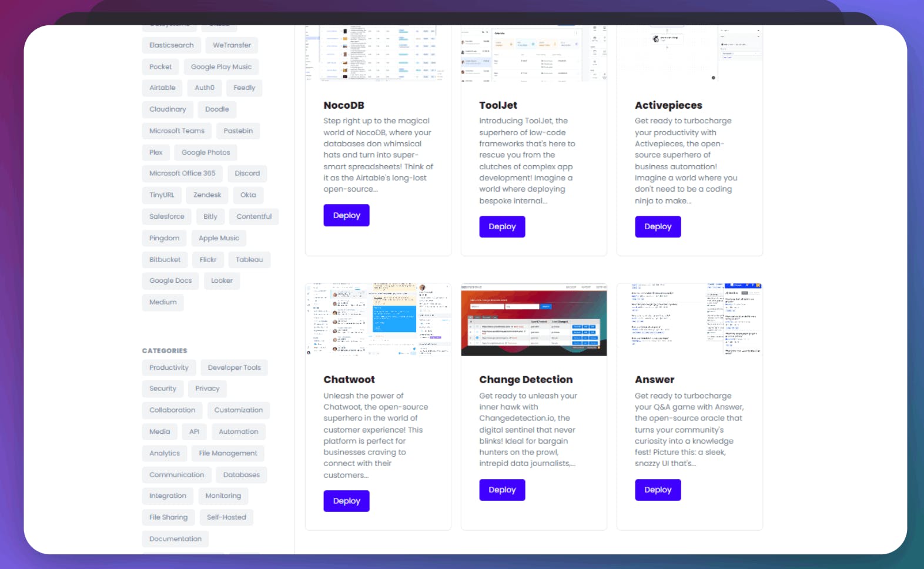
Task: Filter by Microsoft Office 365 tag
Action: tap(182, 173)
